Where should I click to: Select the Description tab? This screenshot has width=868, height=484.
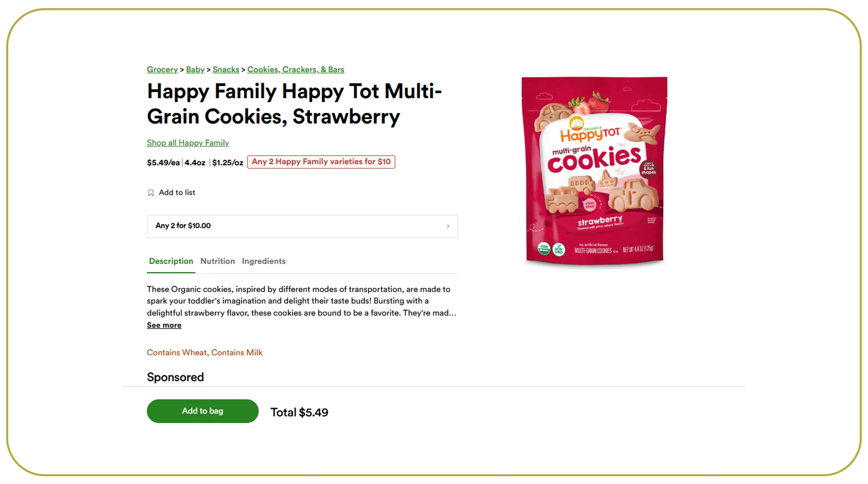point(171,261)
